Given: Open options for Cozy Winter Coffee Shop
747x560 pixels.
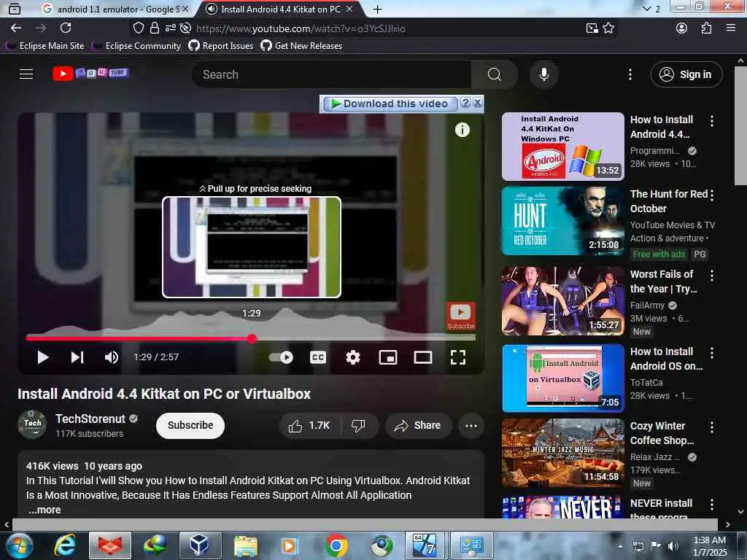Looking at the screenshot, I should 712,427.
